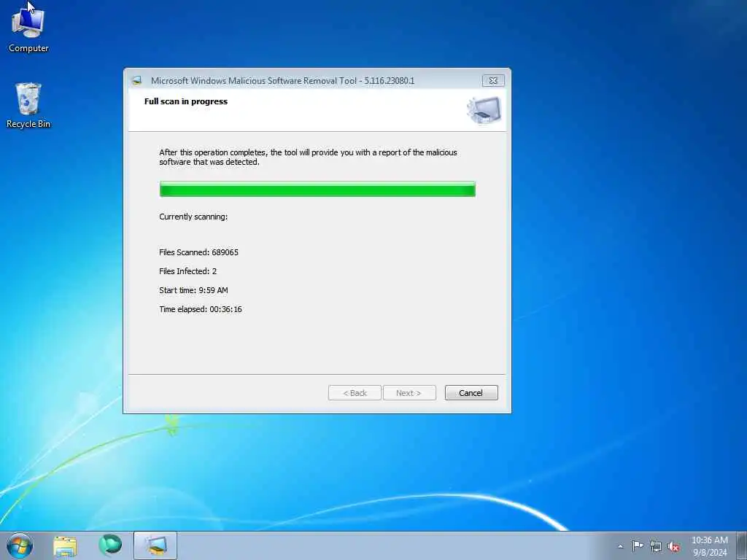This screenshot has height=560, width=747.
Task: Click the disabled Back button
Action: (x=355, y=393)
